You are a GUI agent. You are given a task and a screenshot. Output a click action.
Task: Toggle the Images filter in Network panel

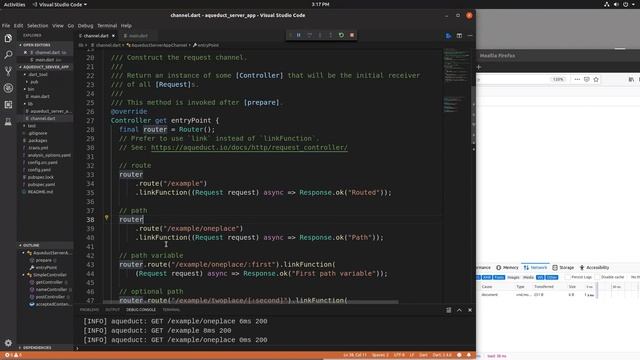[513, 277]
